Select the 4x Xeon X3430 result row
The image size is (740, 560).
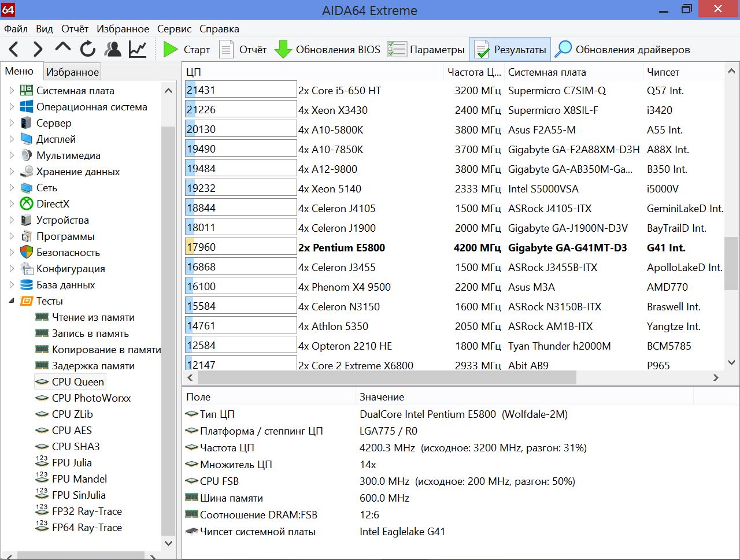coord(454,110)
